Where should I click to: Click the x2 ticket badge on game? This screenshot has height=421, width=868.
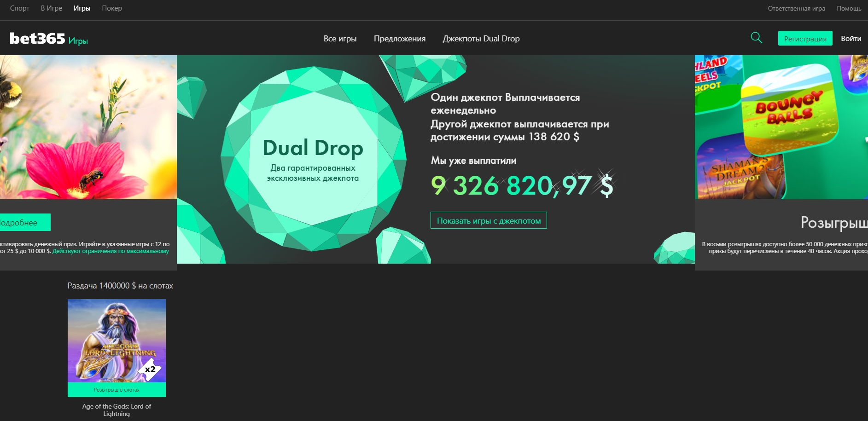pos(150,369)
